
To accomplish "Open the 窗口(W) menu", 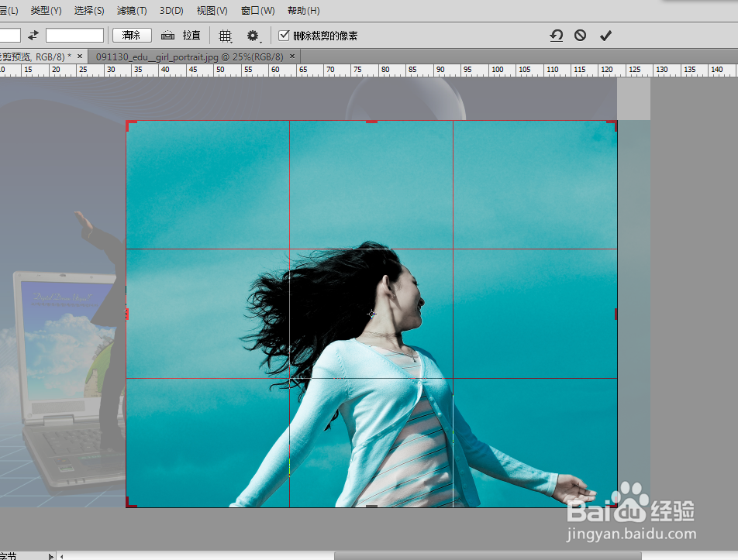I will coord(257,10).
